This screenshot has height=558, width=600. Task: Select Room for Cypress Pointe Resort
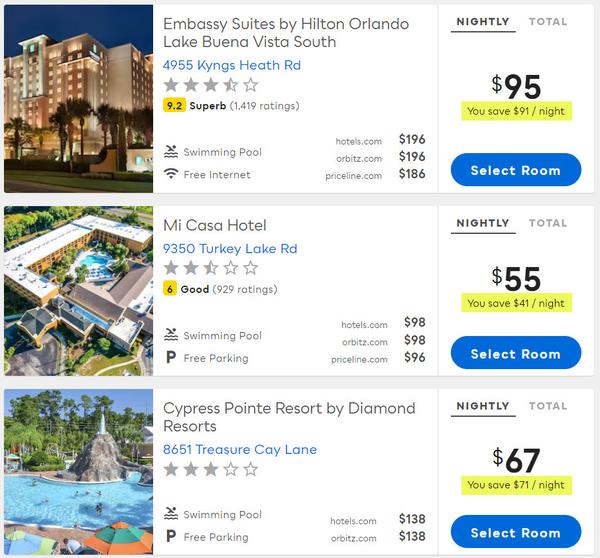515,533
